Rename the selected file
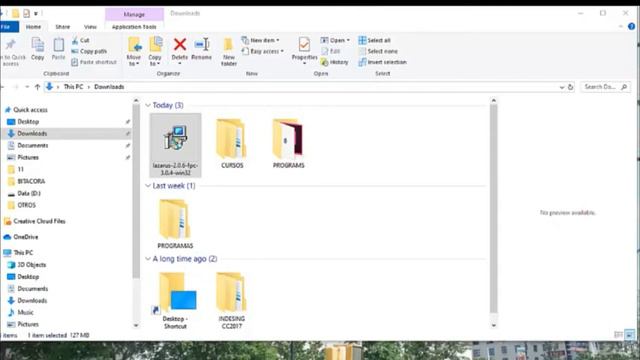 point(202,49)
